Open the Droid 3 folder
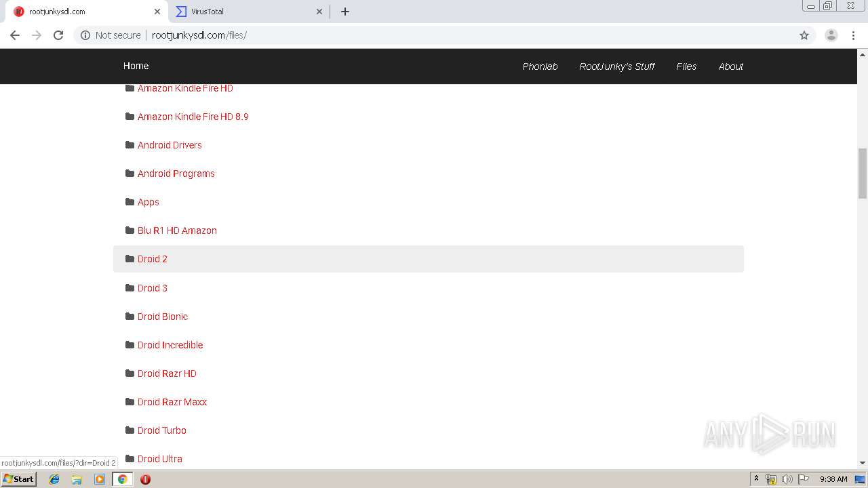868x488 pixels. (153, 288)
